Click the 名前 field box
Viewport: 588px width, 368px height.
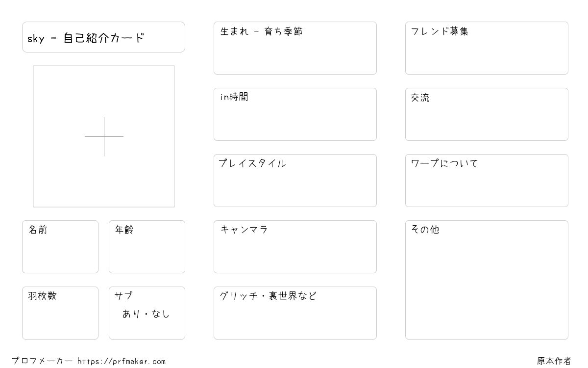pyautogui.click(x=60, y=247)
